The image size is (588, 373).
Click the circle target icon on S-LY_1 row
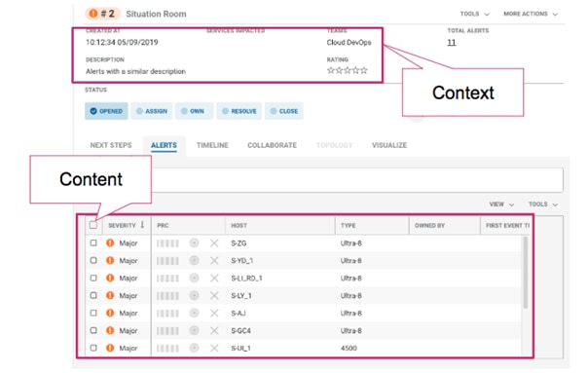pos(194,296)
